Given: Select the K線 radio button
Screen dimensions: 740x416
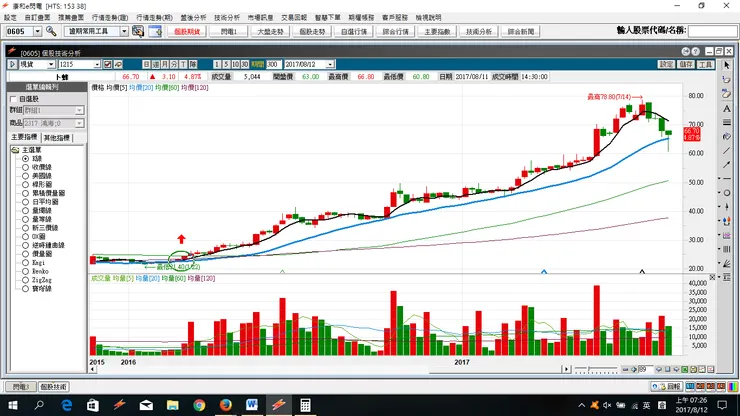Looking at the screenshot, I should point(25,159).
